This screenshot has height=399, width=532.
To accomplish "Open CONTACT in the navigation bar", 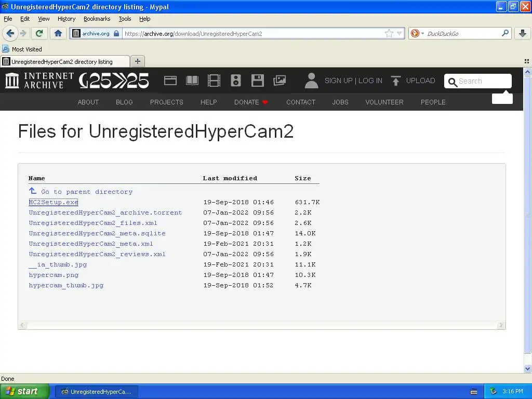I will point(301,102).
